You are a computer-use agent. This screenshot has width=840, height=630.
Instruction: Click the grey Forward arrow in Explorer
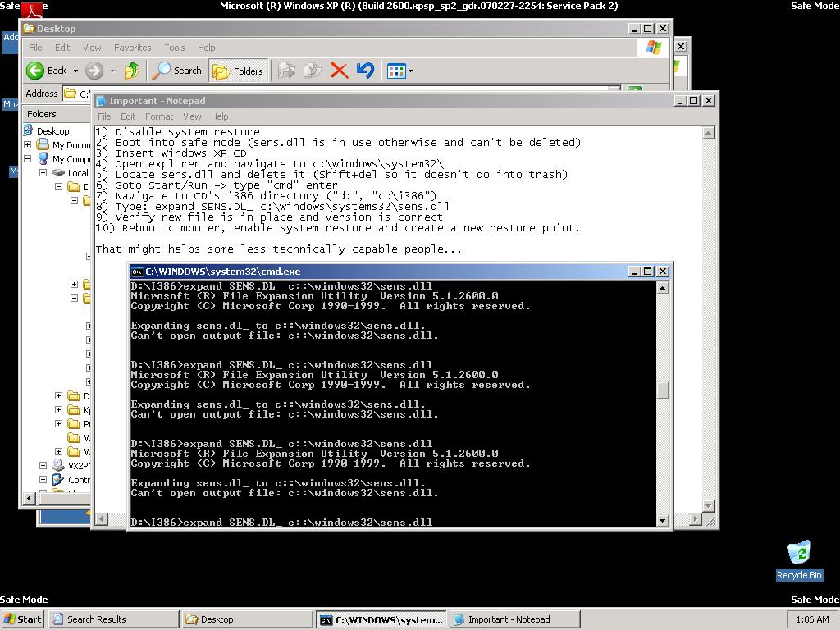[x=94, y=71]
